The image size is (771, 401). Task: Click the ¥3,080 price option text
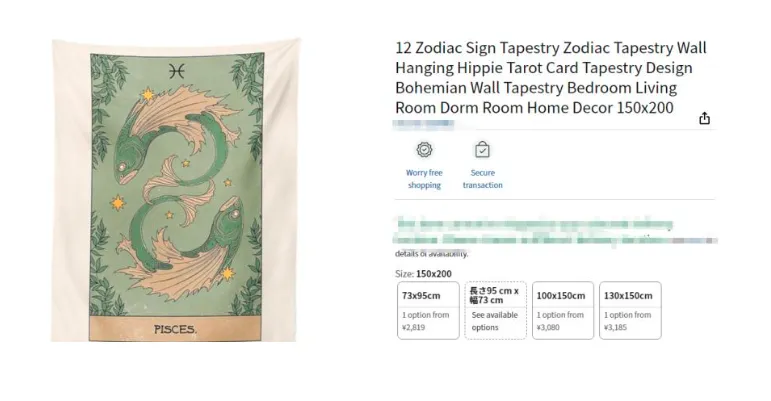pyautogui.click(x=548, y=327)
